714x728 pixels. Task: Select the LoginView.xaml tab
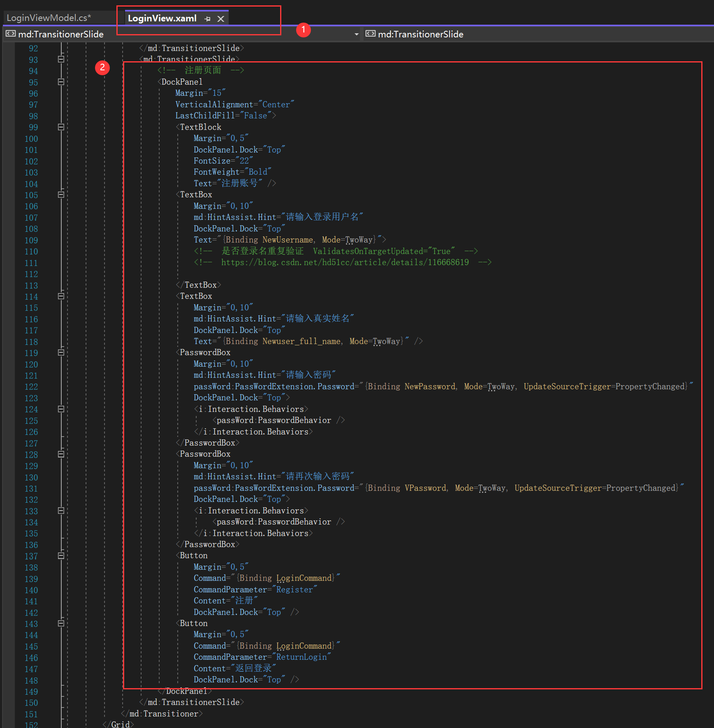tap(162, 18)
